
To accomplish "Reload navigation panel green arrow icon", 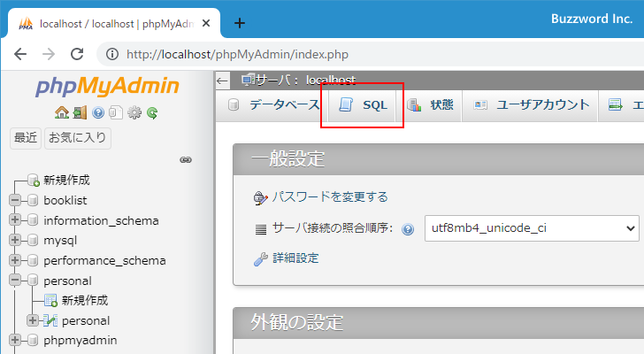I will click(152, 112).
